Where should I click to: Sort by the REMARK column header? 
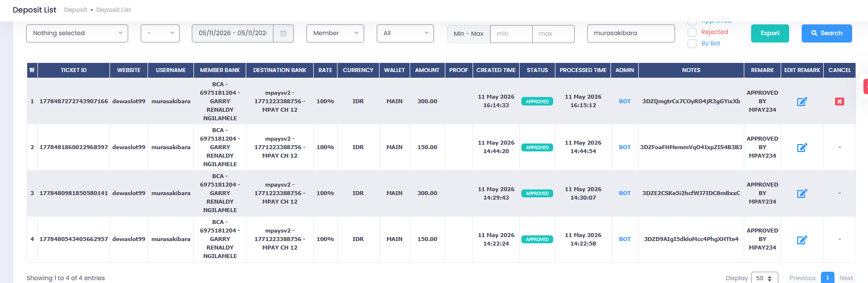pyautogui.click(x=762, y=70)
